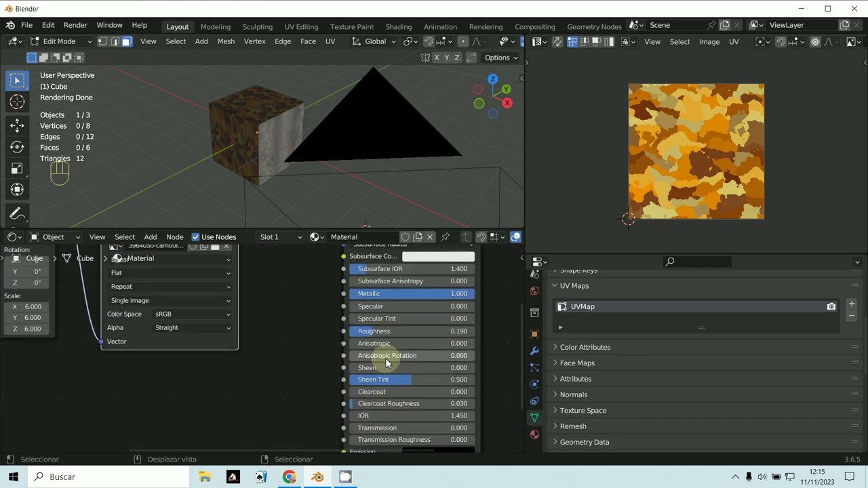Switch to the Shading workspace tab
868x488 pixels.
pos(399,26)
